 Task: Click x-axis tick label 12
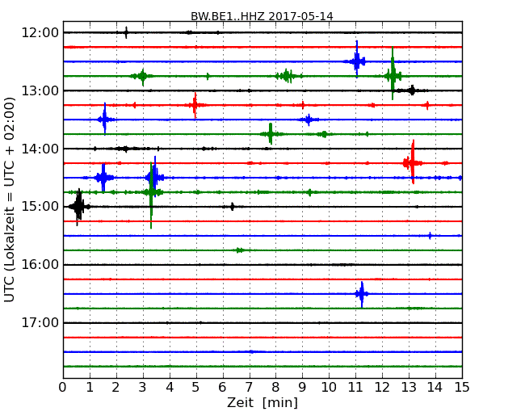[x=382, y=388]
